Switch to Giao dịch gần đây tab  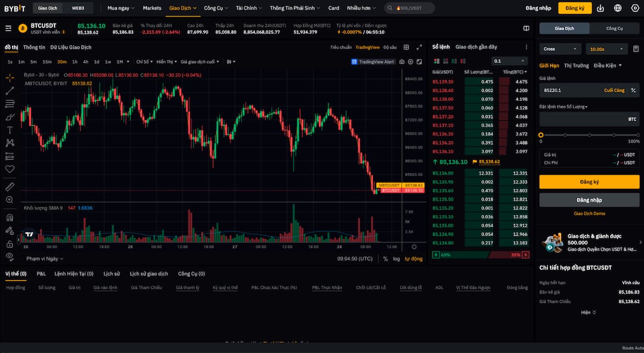coord(476,47)
